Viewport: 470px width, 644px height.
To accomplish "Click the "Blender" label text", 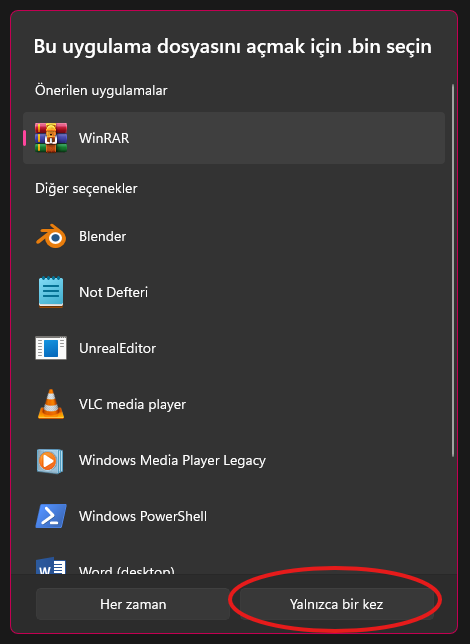I will (x=102, y=236).
